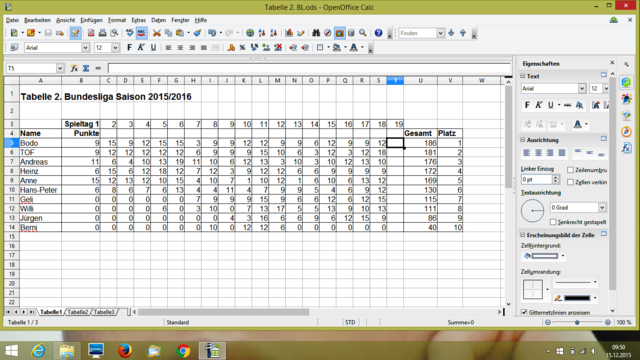Open the 0 Grad rotation dropdown
Image resolution: width=640 pixels, height=360 pixels.
pyautogui.click(x=602, y=208)
